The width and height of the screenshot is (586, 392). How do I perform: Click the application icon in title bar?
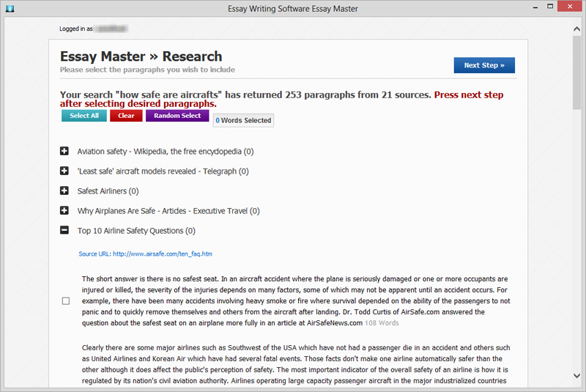point(10,8)
